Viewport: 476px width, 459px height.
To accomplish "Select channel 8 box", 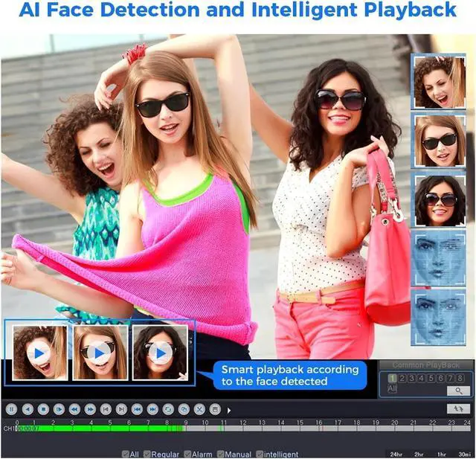I will click(460, 378).
